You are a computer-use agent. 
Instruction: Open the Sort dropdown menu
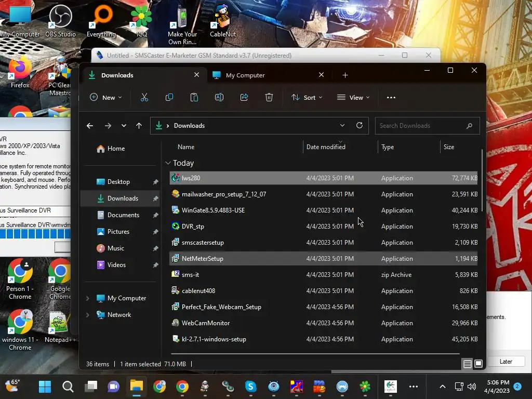tap(307, 98)
